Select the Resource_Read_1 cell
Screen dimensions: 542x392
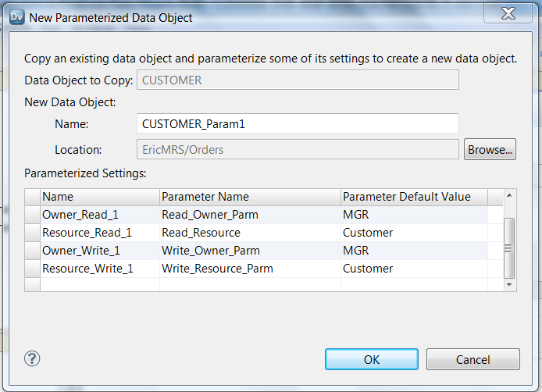tap(100, 233)
